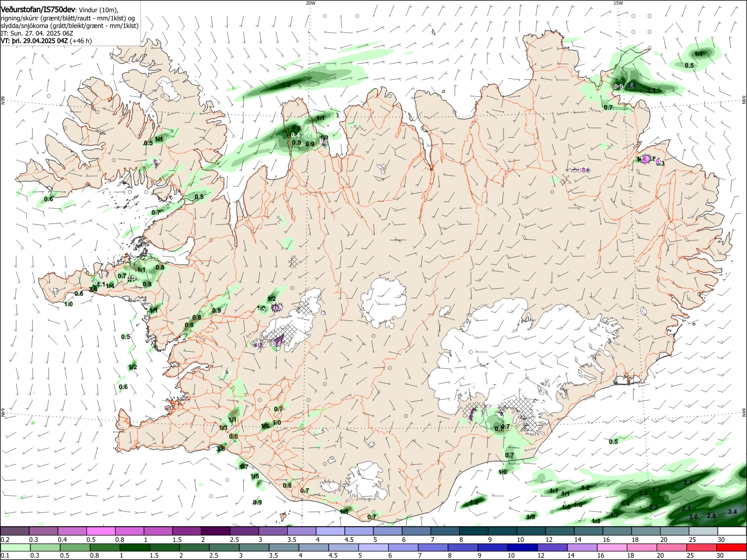Click the 'slydda/snjókoma' legend description line
The image size is (747, 560).
[69, 26]
